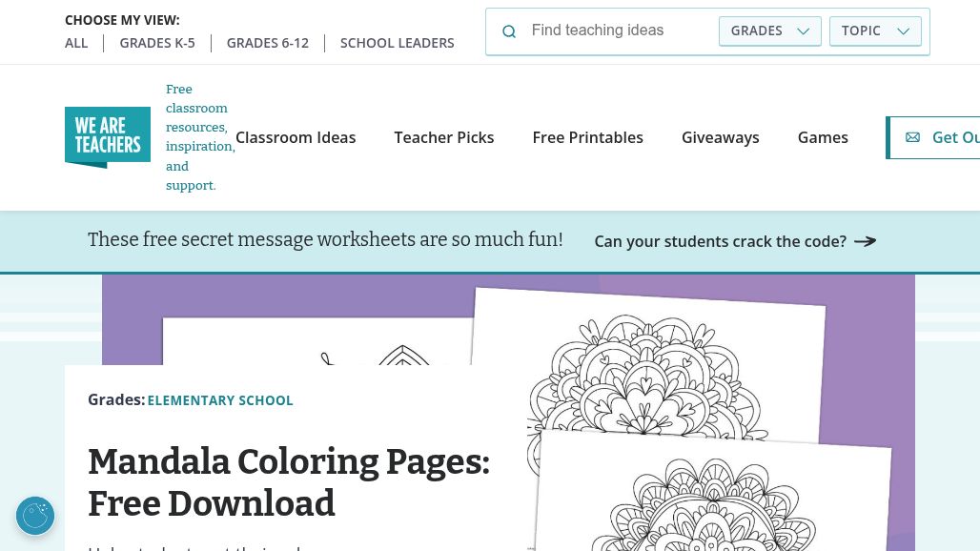The height and width of the screenshot is (551, 980).
Task: Follow 'Can your students crack the code?' link
Action: (735, 241)
